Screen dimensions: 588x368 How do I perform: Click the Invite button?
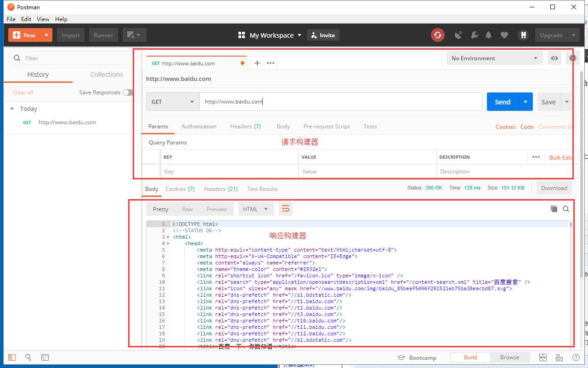click(323, 35)
